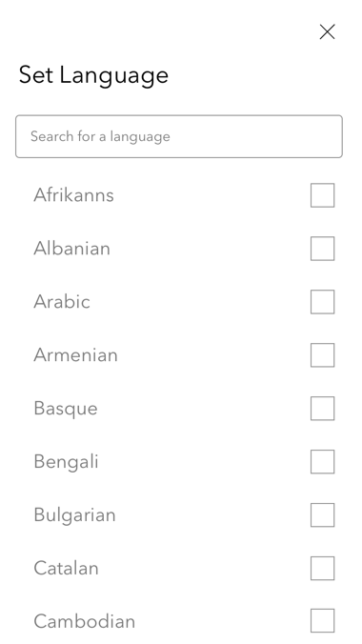Image resolution: width=362 pixels, height=644 pixels.
Task: Focus the Search for a language field
Action: click(x=179, y=136)
